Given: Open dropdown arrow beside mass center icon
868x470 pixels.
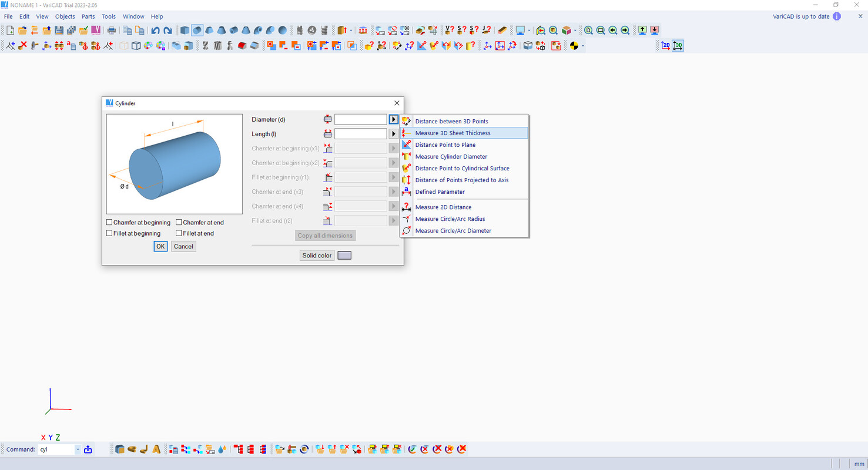Looking at the screenshot, I should click(x=583, y=45).
